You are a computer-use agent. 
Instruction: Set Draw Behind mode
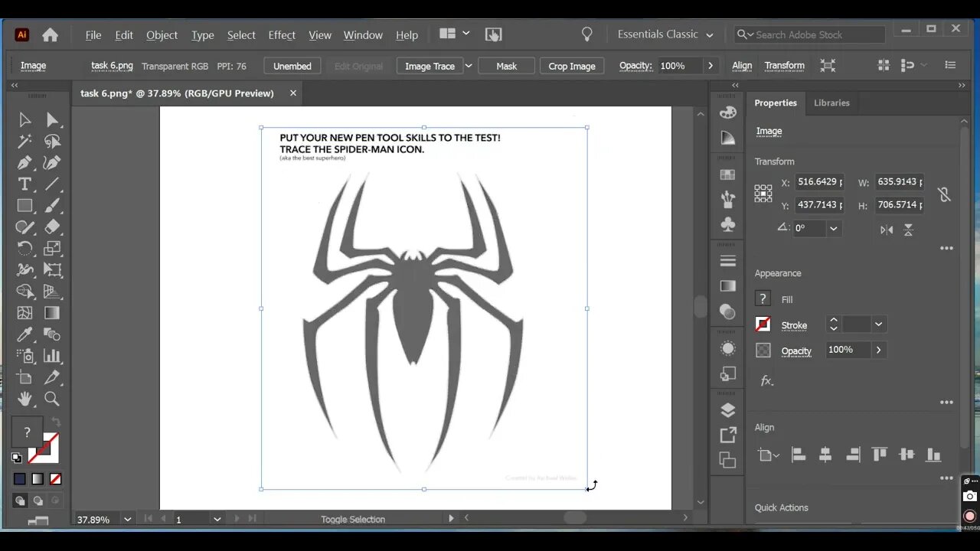(38, 500)
